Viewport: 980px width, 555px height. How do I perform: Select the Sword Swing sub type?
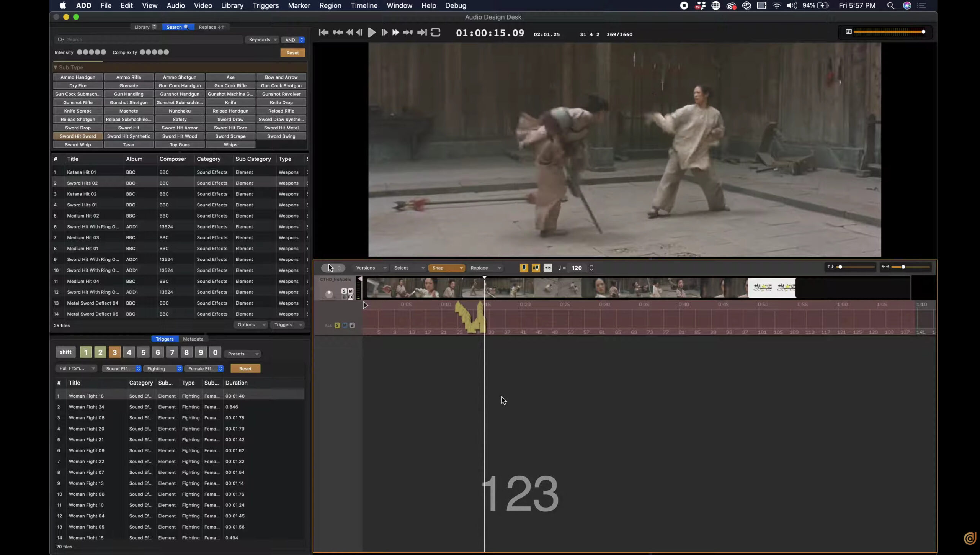(x=281, y=136)
